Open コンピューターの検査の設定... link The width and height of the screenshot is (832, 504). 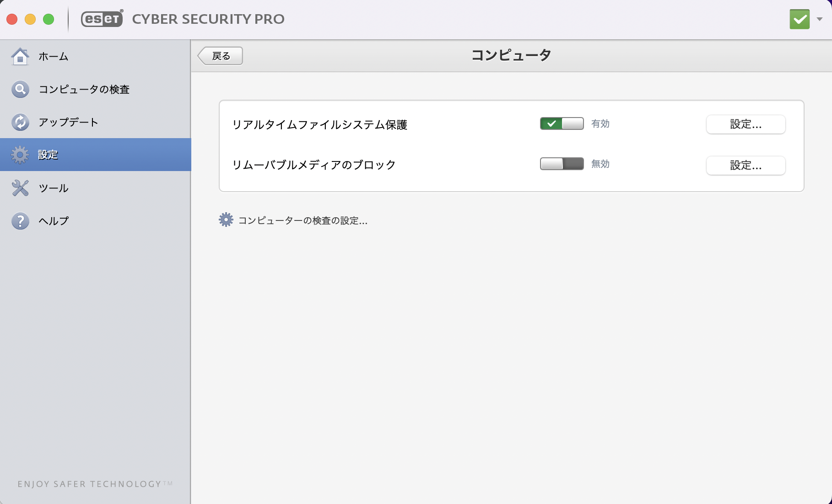[x=303, y=221]
